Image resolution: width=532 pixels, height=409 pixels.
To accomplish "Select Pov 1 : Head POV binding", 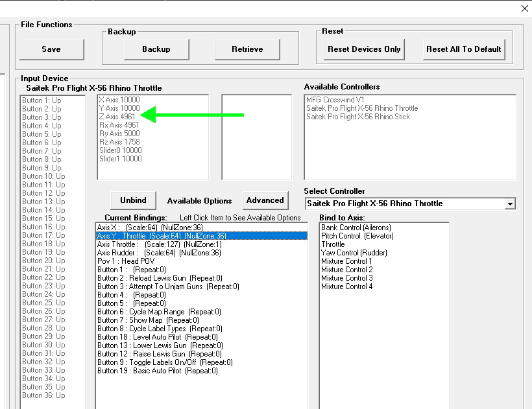I will pyautogui.click(x=202, y=261).
